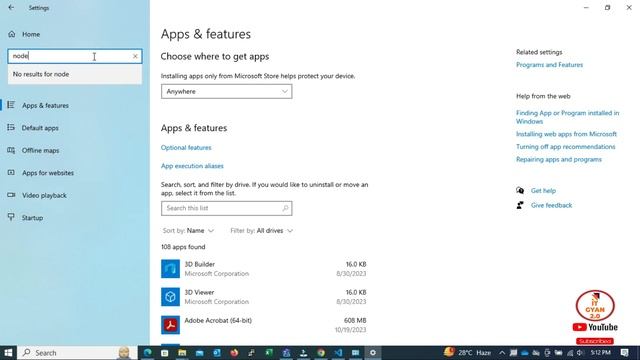
Task: Click the Give feedback link
Action: pos(551,205)
